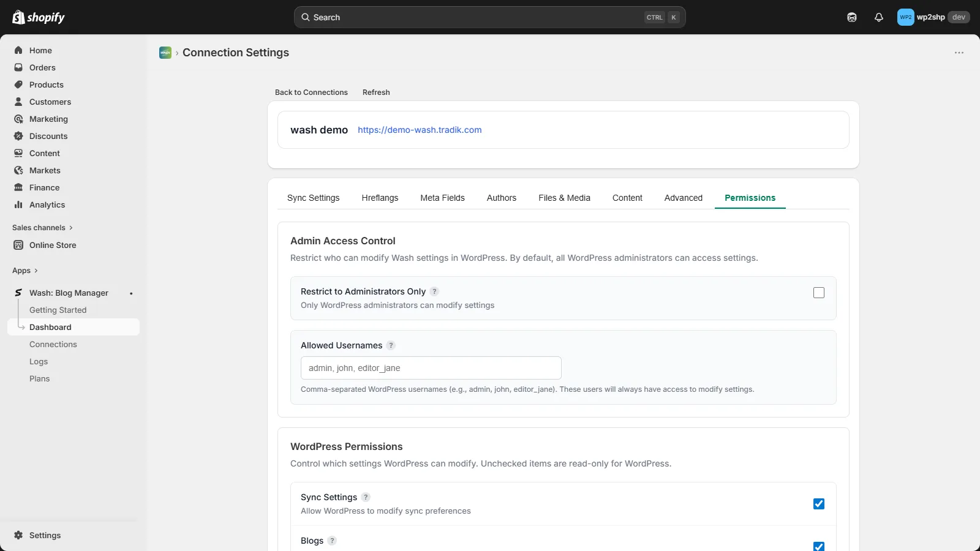Click help icon beside the Sync Settings permission
The image size is (980, 551).
[366, 497]
